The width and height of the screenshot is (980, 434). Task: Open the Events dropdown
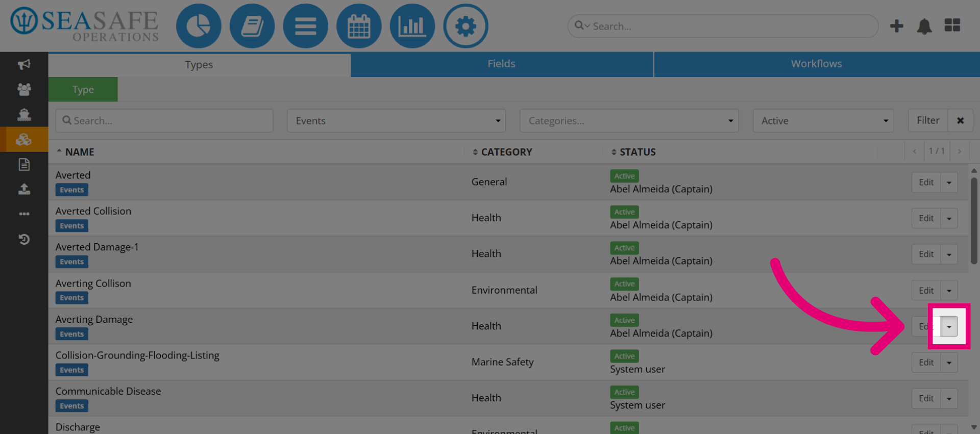[x=396, y=120]
